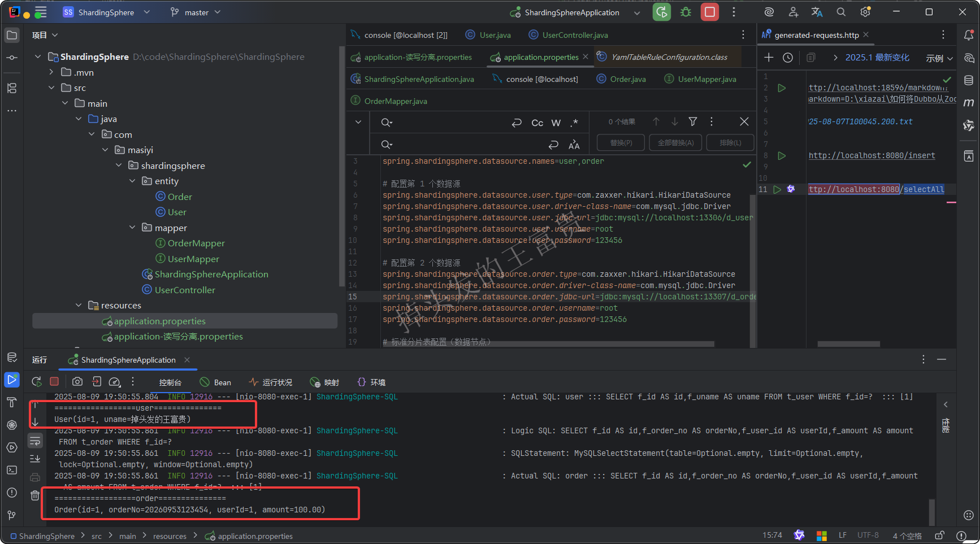Click the console rerun icon
This screenshot has height=544, width=980.
[x=37, y=382]
